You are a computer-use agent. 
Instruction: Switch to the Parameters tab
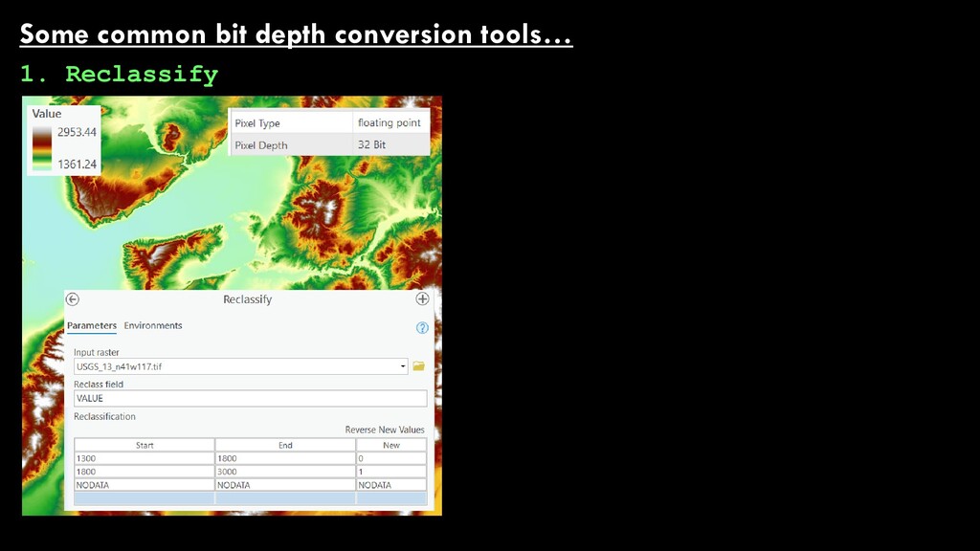pyautogui.click(x=92, y=325)
